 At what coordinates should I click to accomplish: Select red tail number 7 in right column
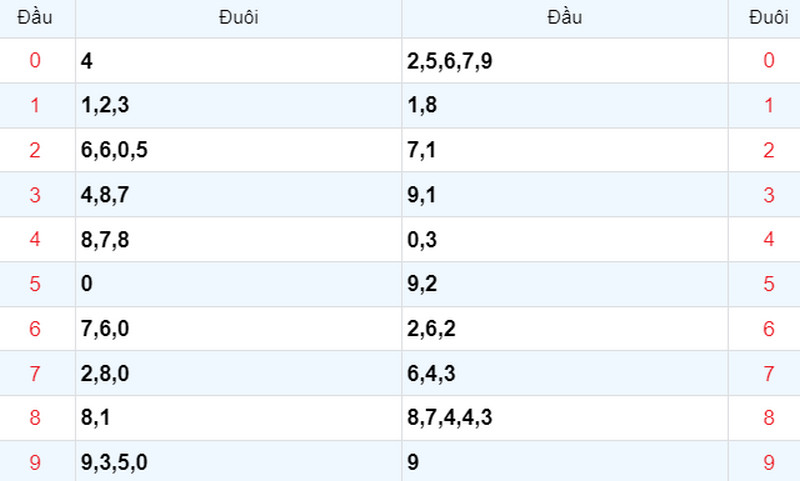click(x=768, y=373)
